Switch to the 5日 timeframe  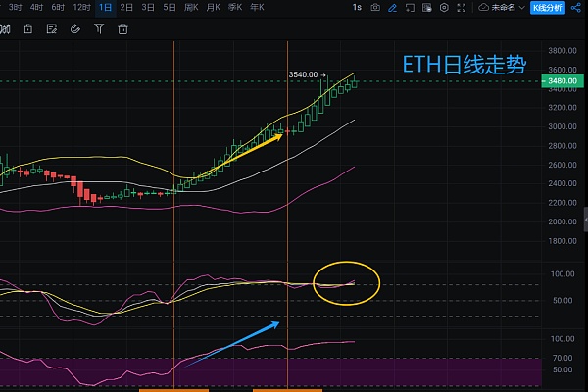pyautogui.click(x=170, y=8)
